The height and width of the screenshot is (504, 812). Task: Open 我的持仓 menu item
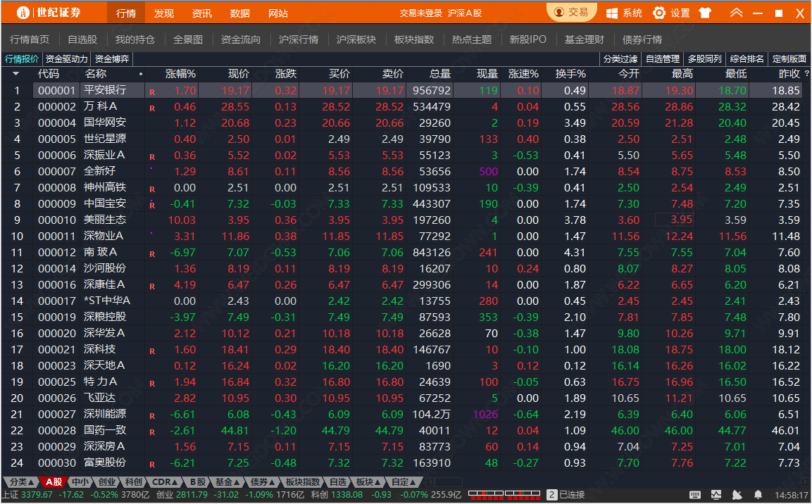[135, 39]
